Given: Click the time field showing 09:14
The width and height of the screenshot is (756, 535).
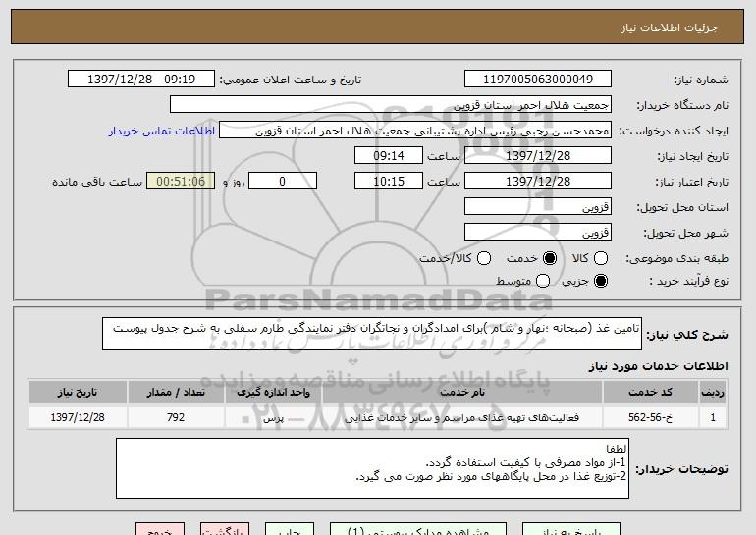Looking at the screenshot, I should (x=389, y=156).
